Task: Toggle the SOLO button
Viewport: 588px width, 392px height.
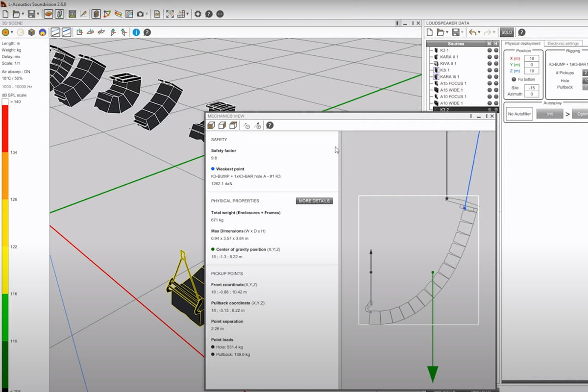Action: tap(506, 32)
